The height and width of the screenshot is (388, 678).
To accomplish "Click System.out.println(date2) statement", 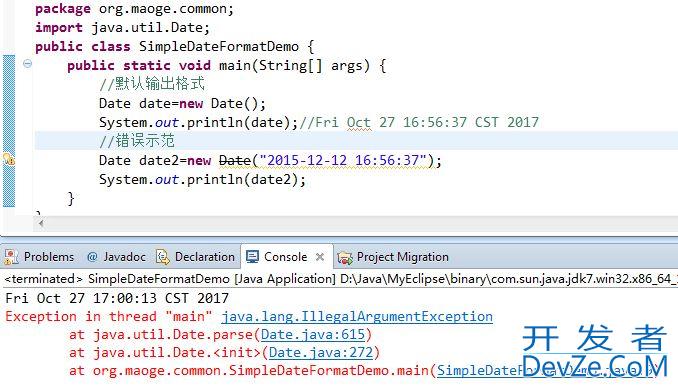I will tap(202, 180).
